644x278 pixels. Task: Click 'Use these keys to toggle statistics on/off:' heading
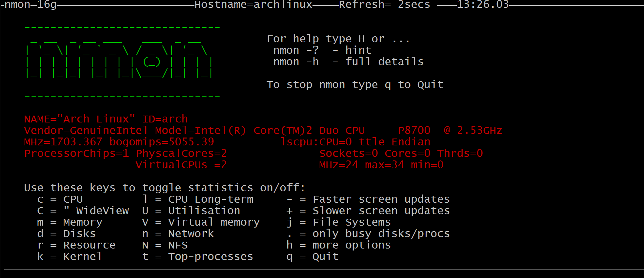(165, 188)
